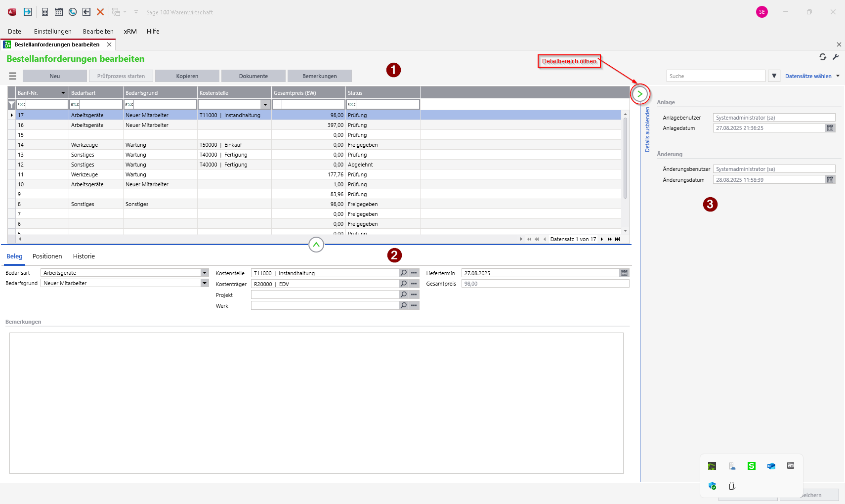
Task: Click the hamburger menu icon left of Neu
Action: pyautogui.click(x=13, y=76)
